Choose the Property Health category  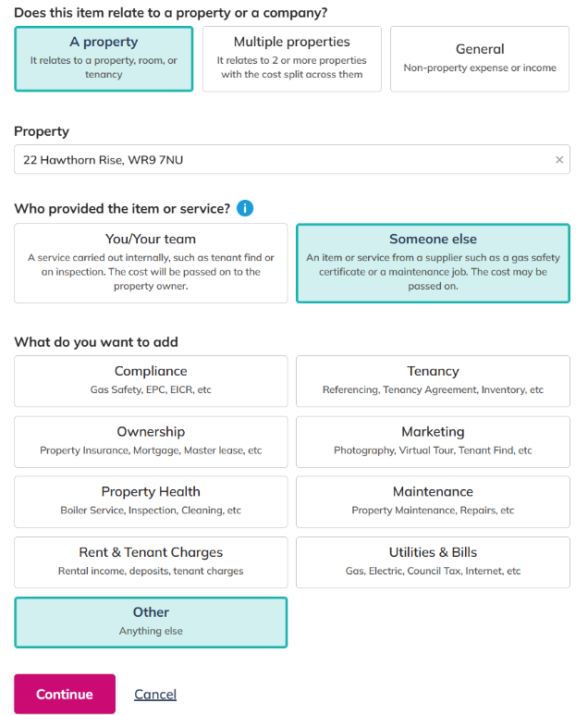(151, 502)
